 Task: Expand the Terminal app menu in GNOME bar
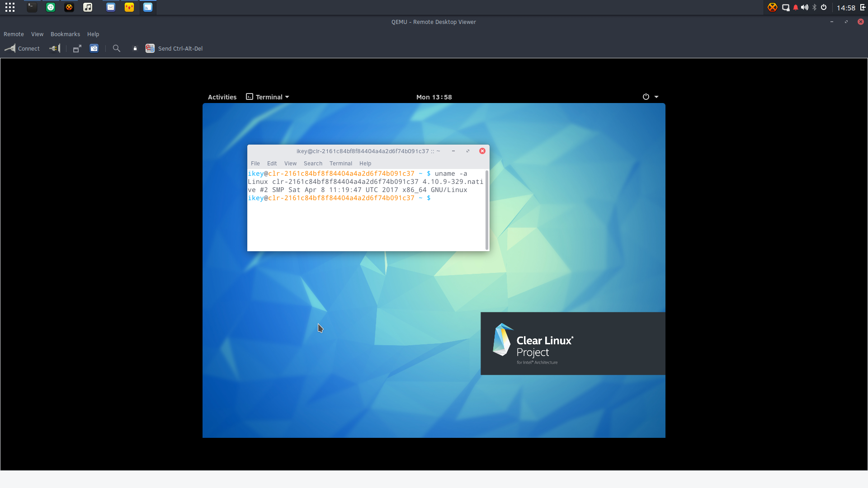tap(268, 97)
